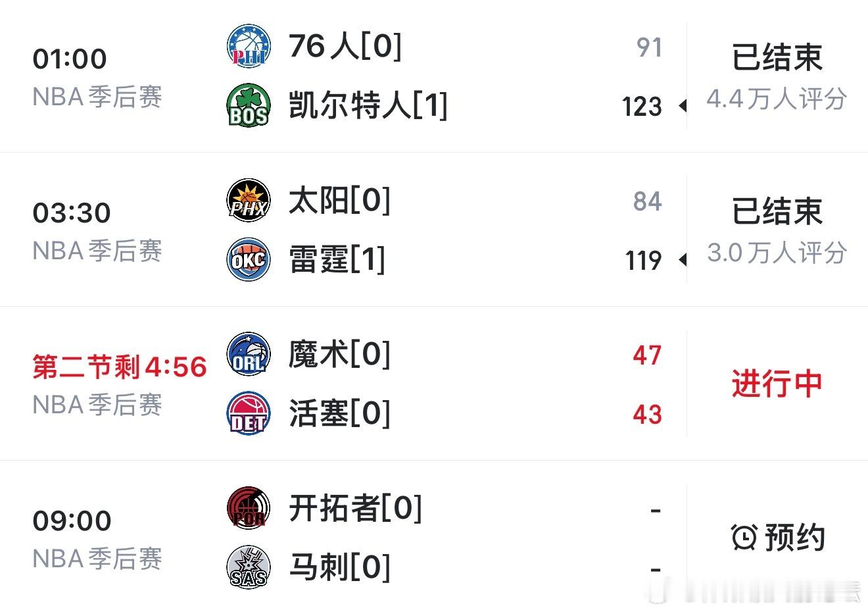Click the 76ers team logo
Image resolution: width=868 pixels, height=612 pixels.
click(249, 46)
